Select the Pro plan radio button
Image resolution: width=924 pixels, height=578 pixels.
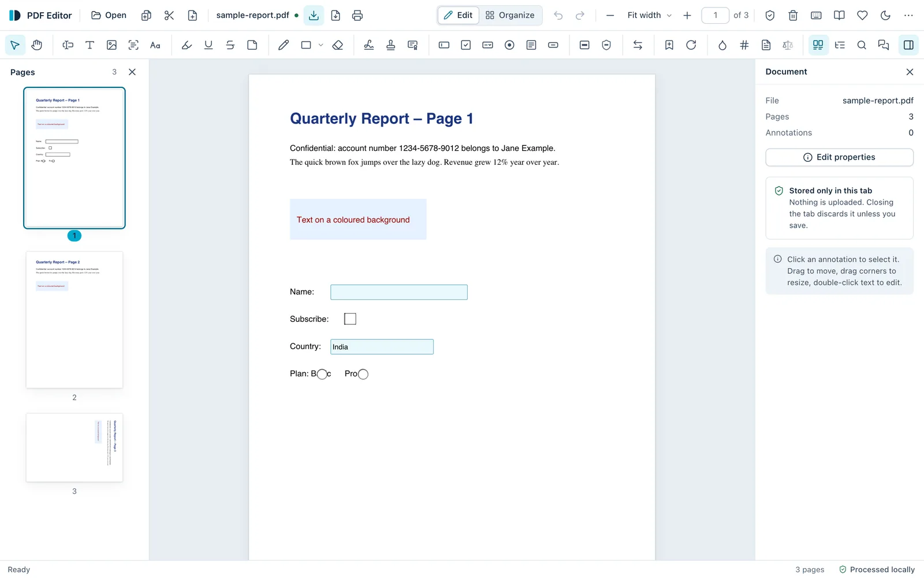pyautogui.click(x=363, y=375)
